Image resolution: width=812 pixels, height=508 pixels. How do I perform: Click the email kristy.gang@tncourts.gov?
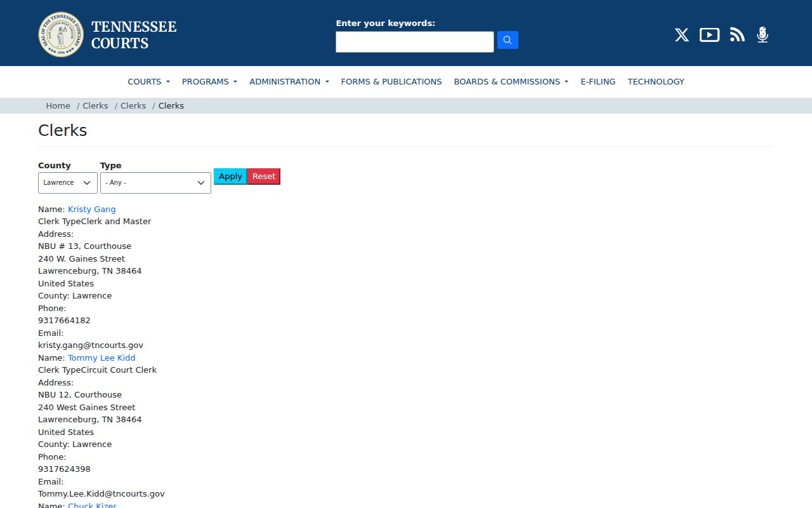91,345
